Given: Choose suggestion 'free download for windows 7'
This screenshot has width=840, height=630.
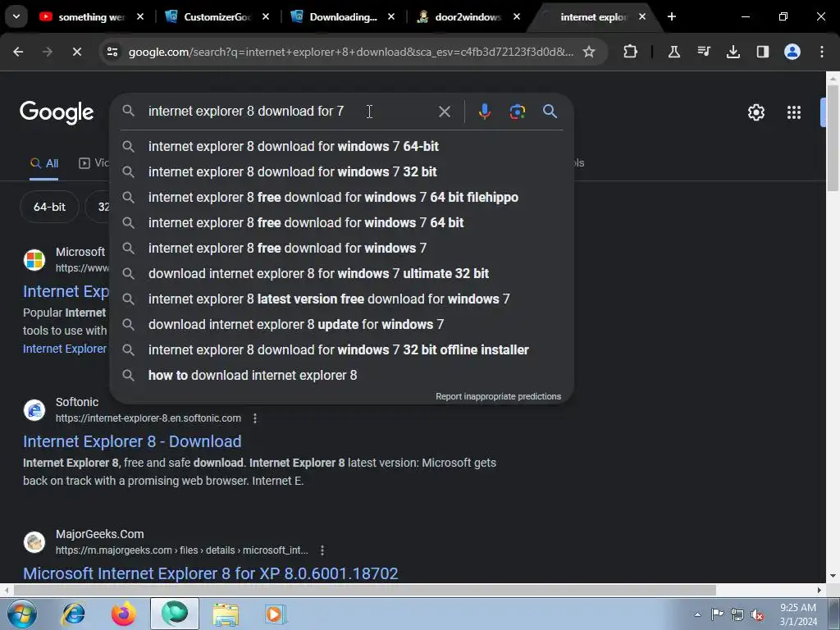Looking at the screenshot, I should (x=342, y=248).
